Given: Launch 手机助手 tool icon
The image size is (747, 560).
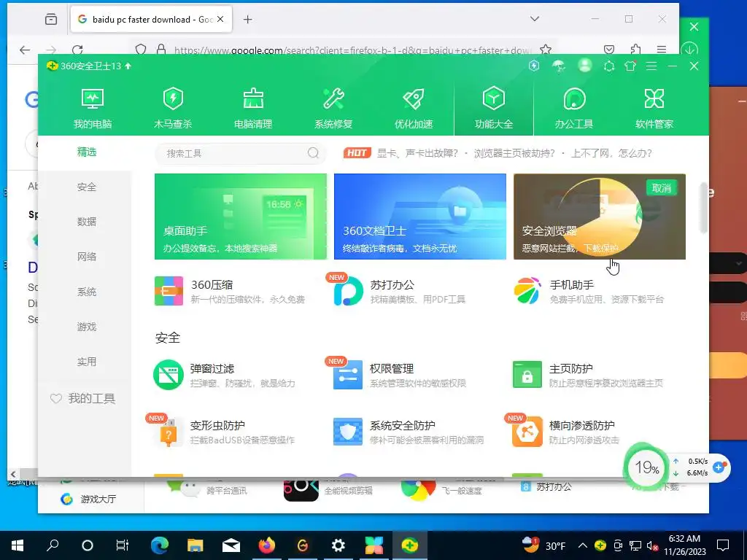Looking at the screenshot, I should (527, 290).
